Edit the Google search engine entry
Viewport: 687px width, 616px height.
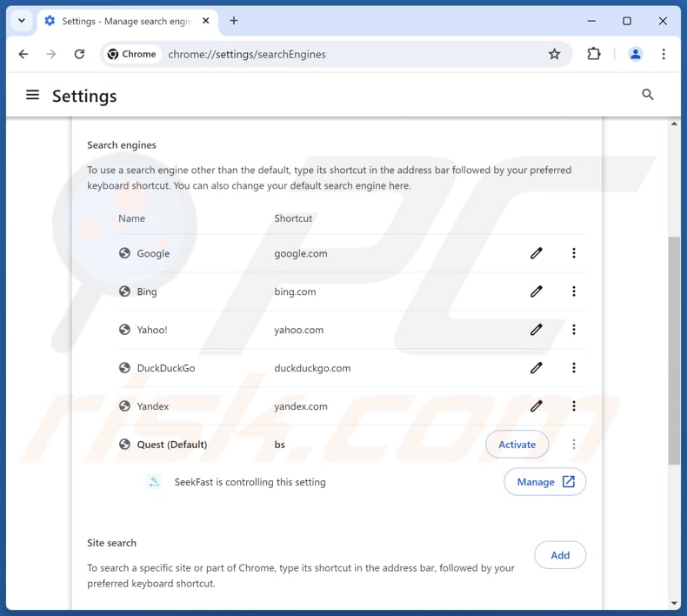click(537, 253)
